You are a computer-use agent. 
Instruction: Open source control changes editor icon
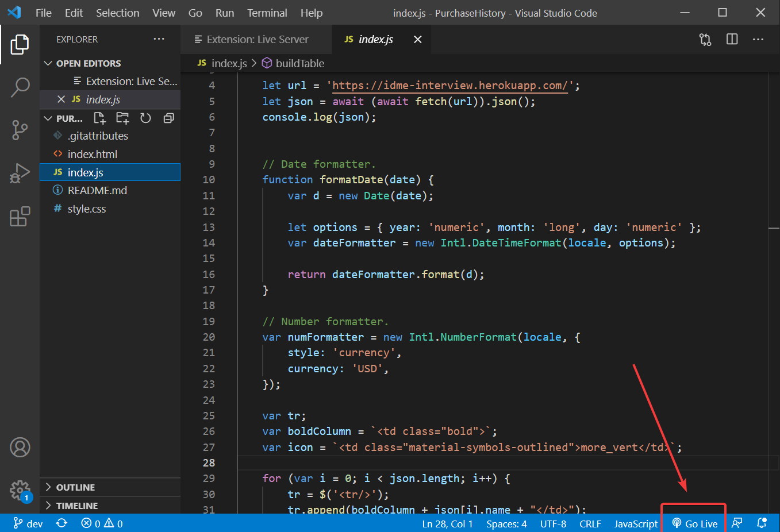pyautogui.click(x=705, y=40)
